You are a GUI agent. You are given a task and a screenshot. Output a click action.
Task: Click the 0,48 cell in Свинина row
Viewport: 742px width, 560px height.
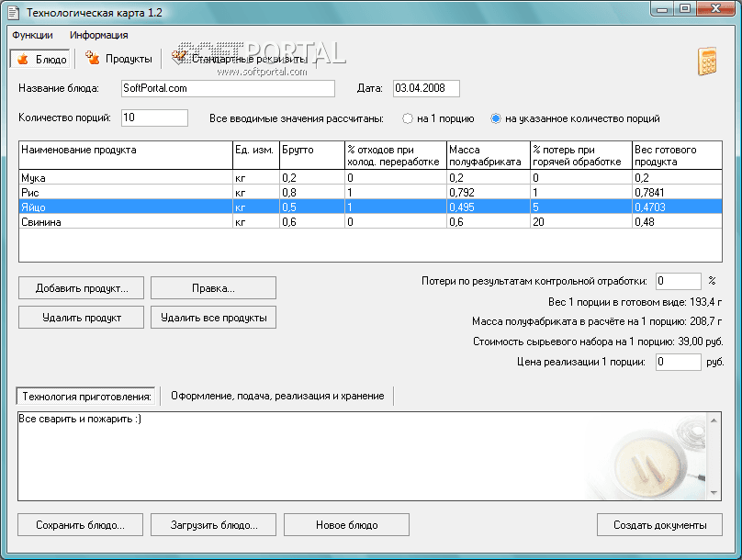pos(677,222)
